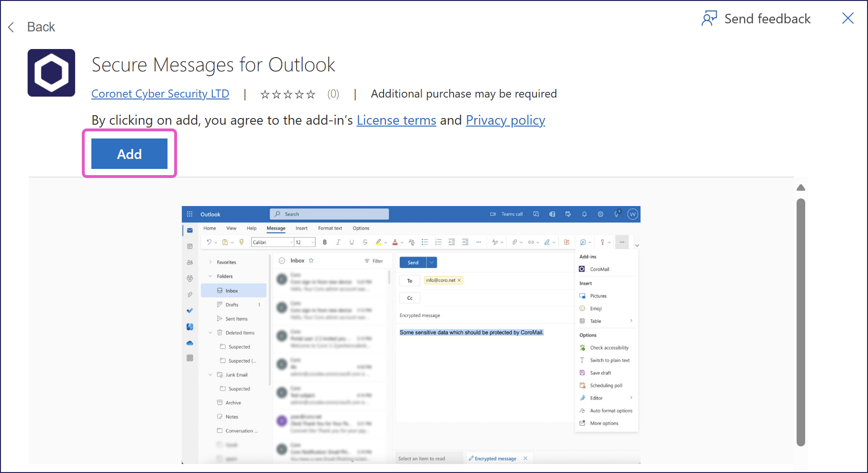Click the Secure Messages app logo
868x473 pixels.
pos(51,73)
